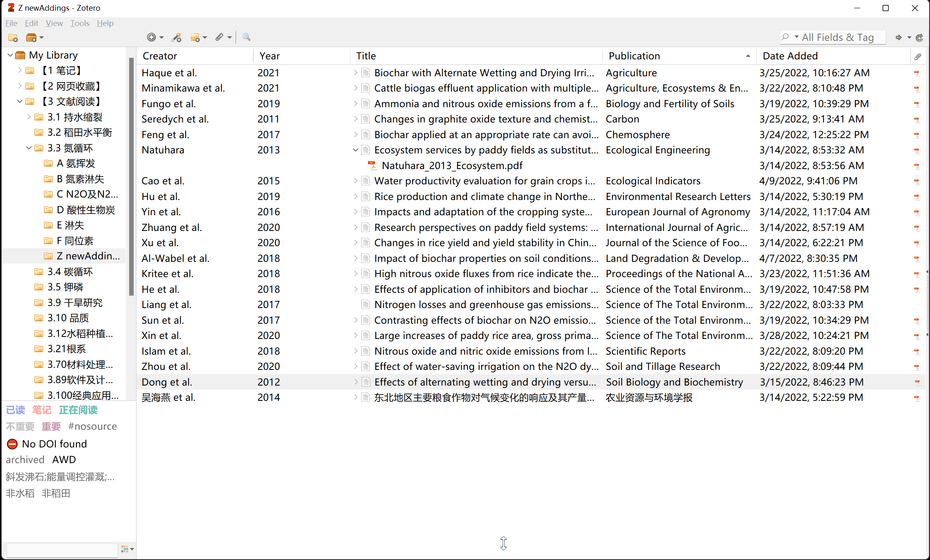Click the green New Item plus icon

tap(151, 38)
